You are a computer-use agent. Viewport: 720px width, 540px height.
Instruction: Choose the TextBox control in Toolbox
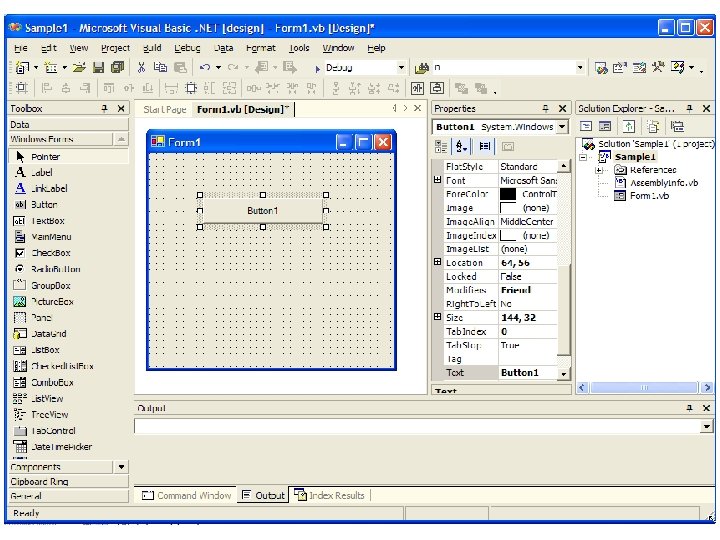[x=68, y=221]
